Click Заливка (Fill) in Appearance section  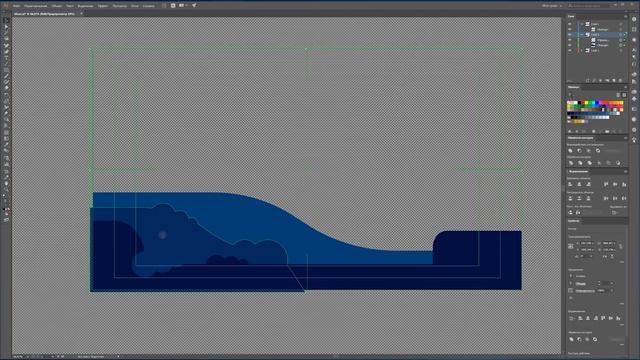click(x=581, y=276)
